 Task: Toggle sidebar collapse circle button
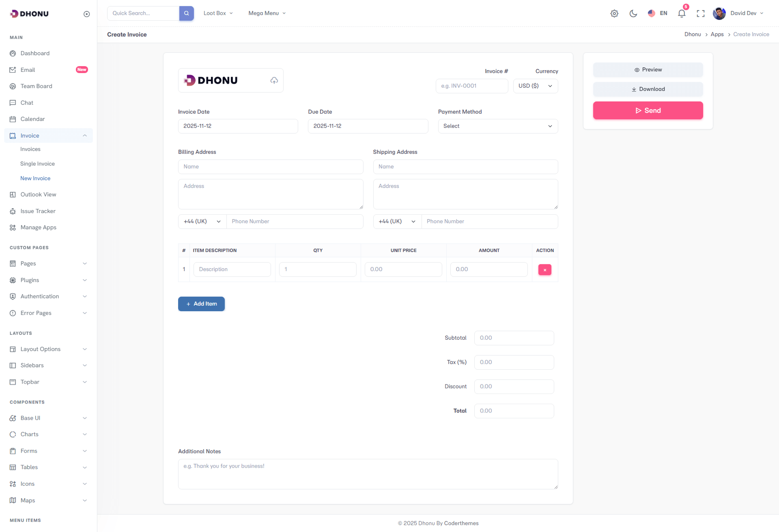86,14
